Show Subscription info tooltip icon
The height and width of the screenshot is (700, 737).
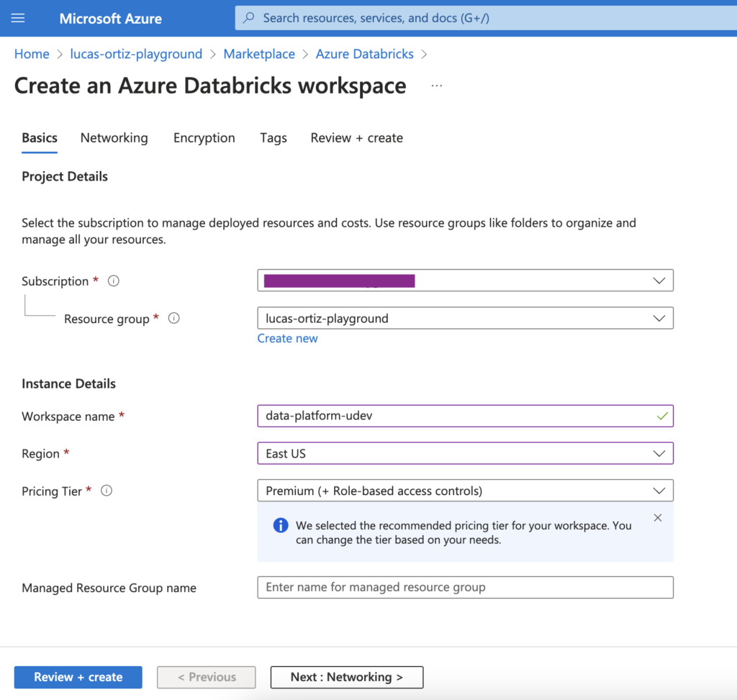tap(113, 281)
